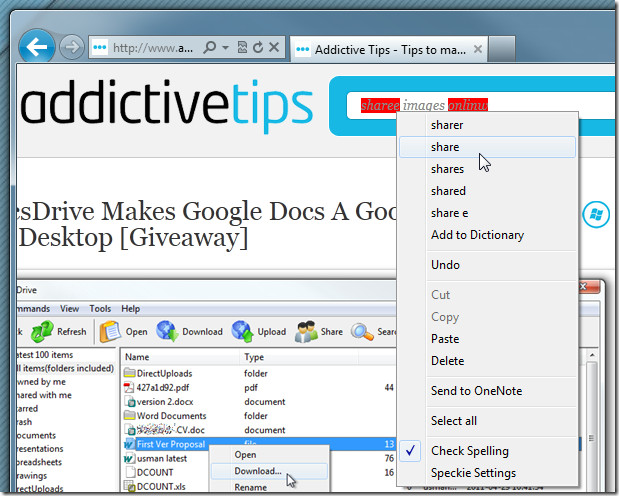
Task: Sort by the Name column header
Action: [180, 357]
